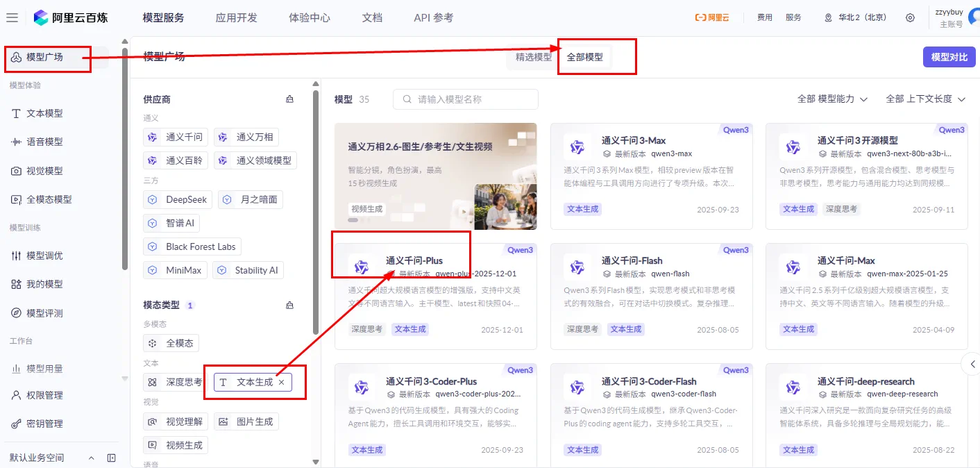Select the 全模态 modality filter
Image resolution: width=980 pixels, height=468 pixels.
tap(171, 343)
